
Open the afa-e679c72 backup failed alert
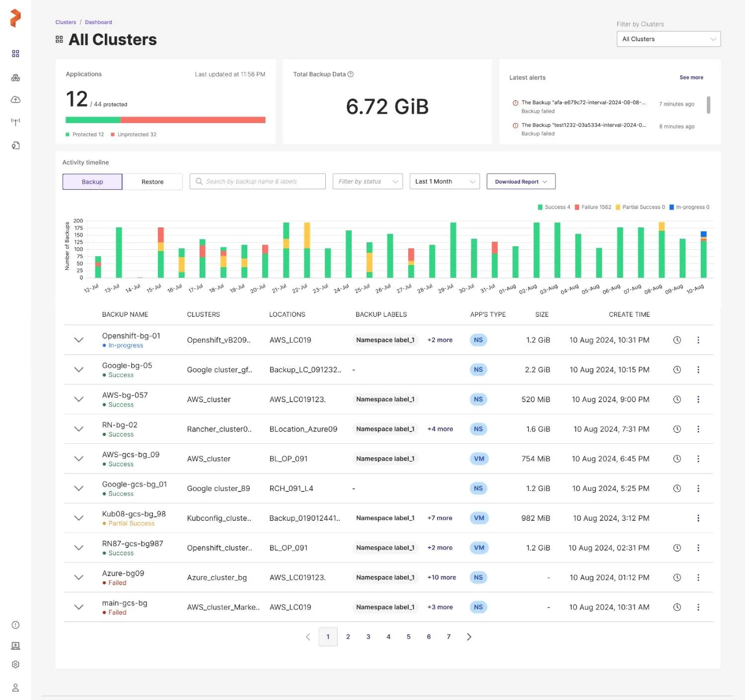pyautogui.click(x=603, y=107)
